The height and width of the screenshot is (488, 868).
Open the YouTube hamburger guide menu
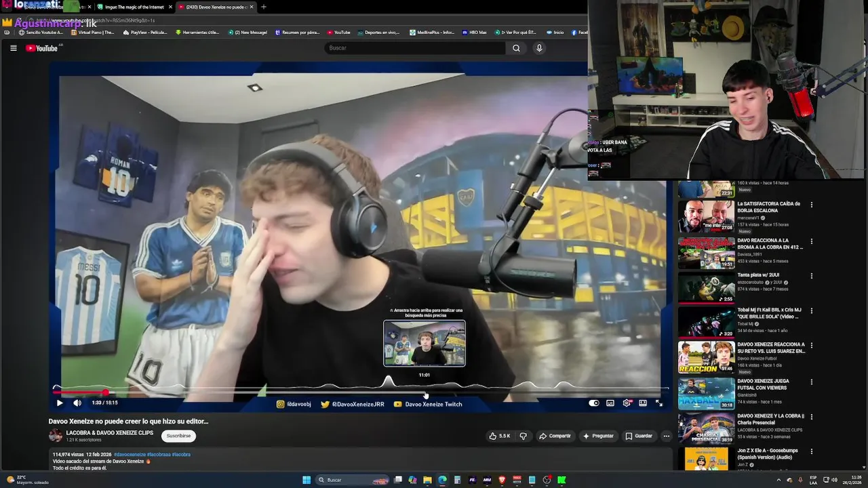(x=13, y=48)
